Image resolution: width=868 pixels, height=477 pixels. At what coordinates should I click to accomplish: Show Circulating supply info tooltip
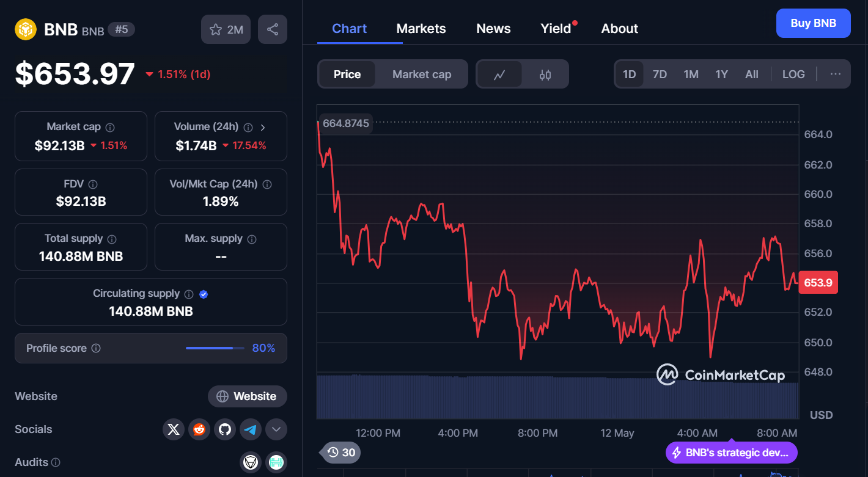pyautogui.click(x=189, y=294)
